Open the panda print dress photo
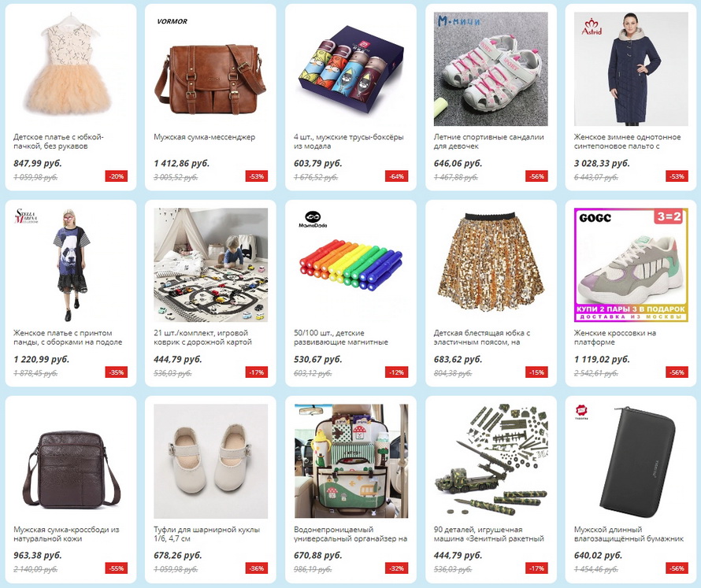Image resolution: width=701 pixels, height=588 pixels. 70,265
